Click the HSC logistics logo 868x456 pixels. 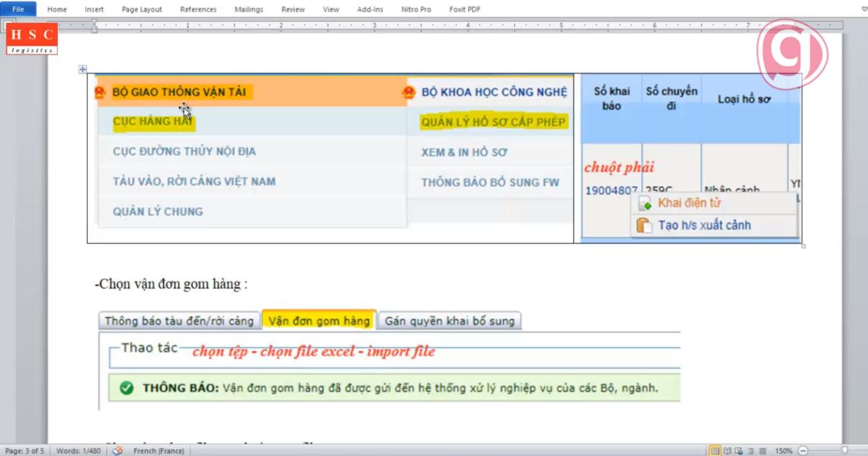click(32, 39)
